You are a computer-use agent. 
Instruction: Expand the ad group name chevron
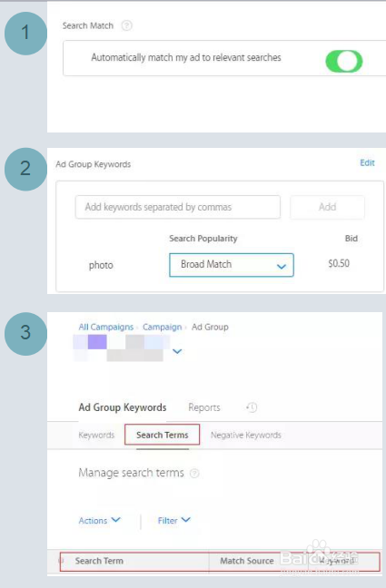click(177, 351)
